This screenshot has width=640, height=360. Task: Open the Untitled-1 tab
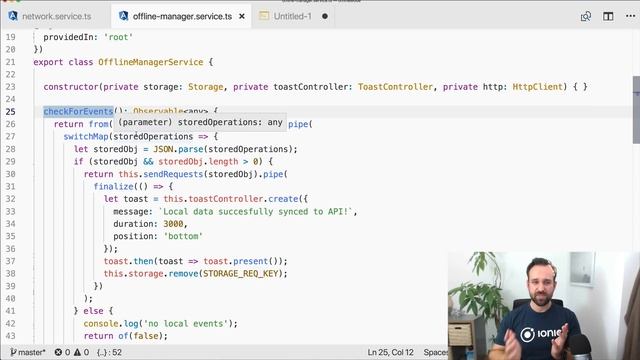click(x=292, y=16)
